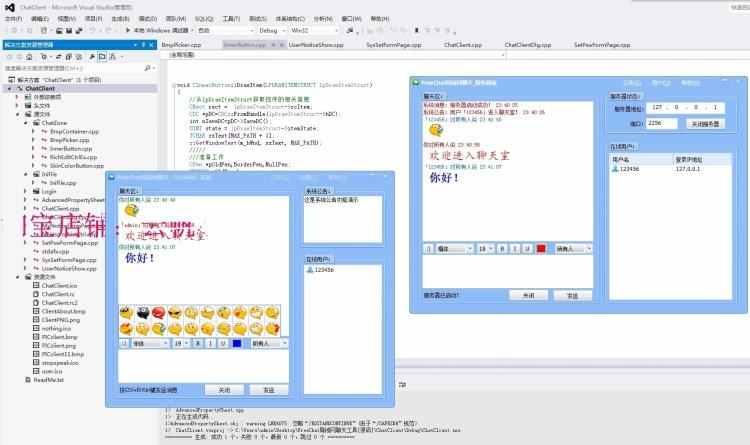Pin the Solution Explorer panel

click(143, 44)
